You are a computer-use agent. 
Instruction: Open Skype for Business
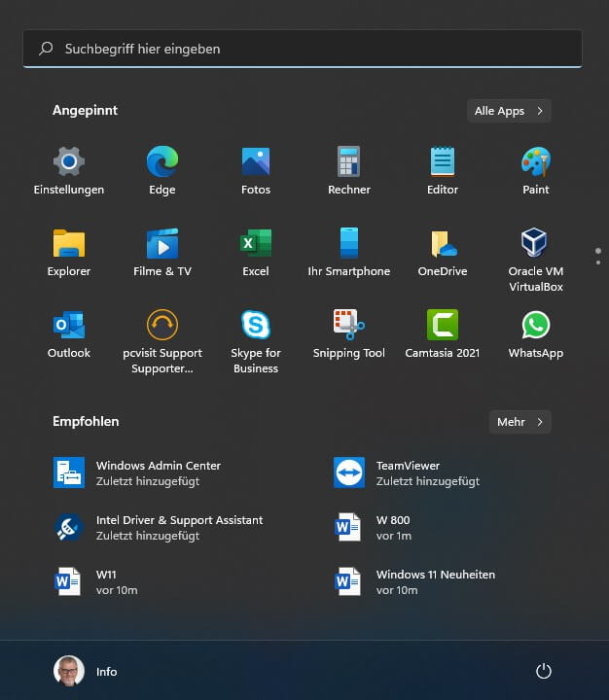tap(256, 342)
